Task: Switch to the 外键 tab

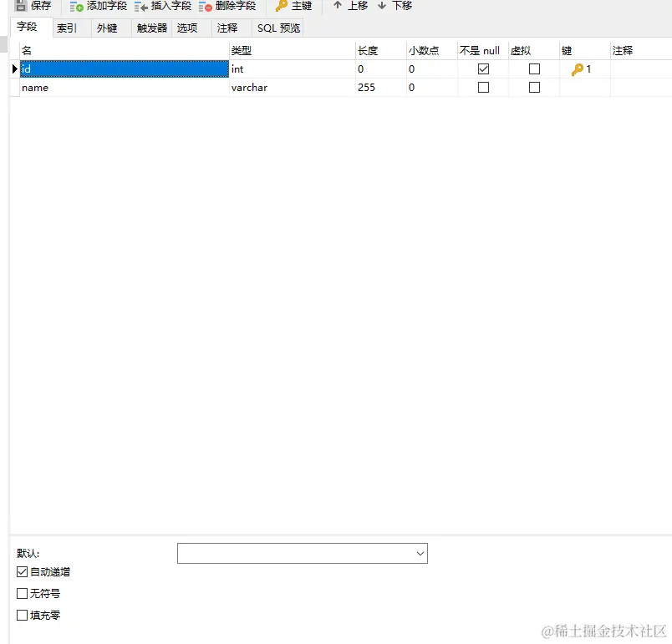Action: 108,28
